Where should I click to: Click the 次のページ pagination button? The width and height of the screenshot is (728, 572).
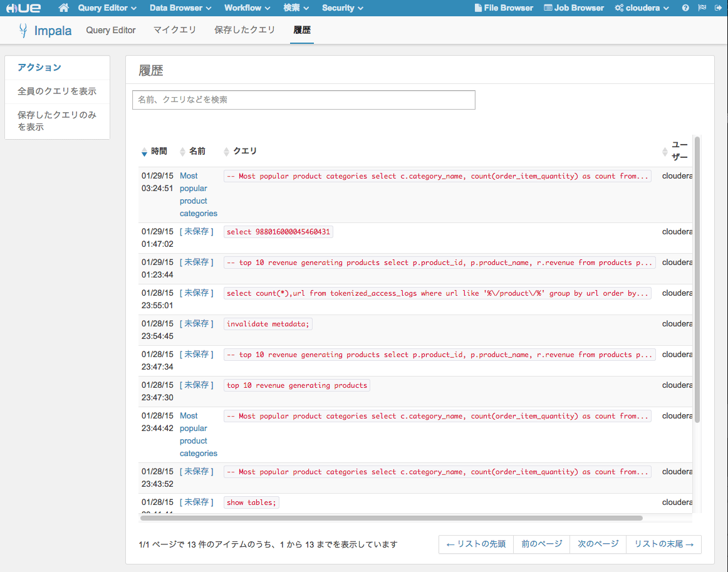tap(598, 544)
